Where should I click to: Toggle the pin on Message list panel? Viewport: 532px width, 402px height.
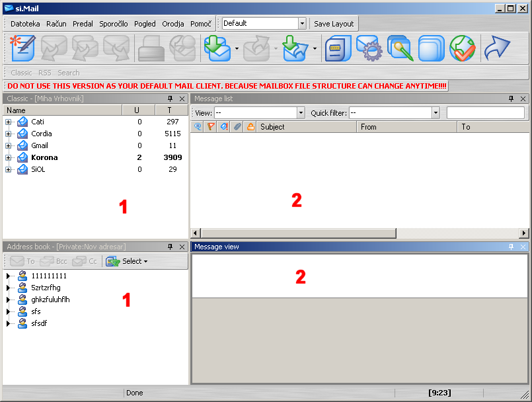point(511,99)
